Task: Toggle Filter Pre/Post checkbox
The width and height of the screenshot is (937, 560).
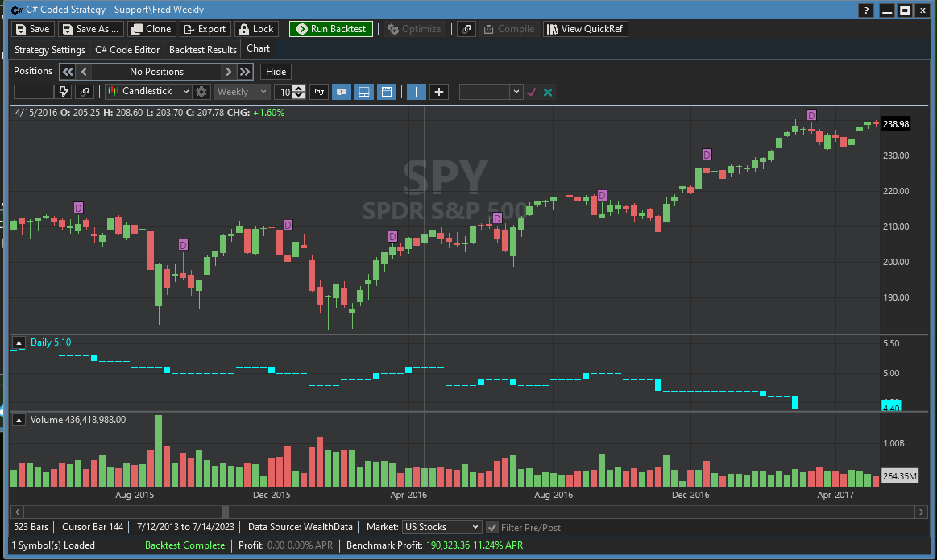Action: (491, 527)
